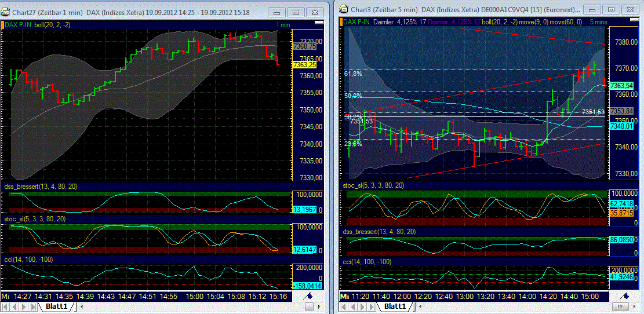Click the boll(20, 2, -2) label in Chart27

click(53, 25)
